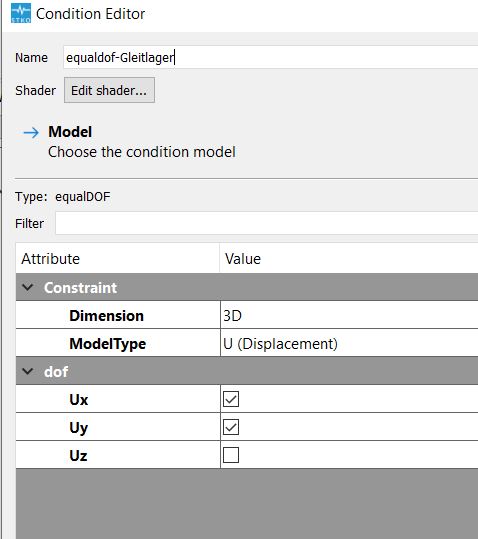478x539 pixels.
Task: Click inside the Filter text field
Action: [x=267, y=223]
